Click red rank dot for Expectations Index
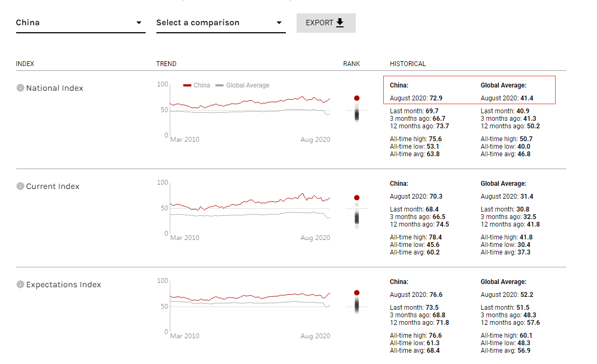 [357, 293]
